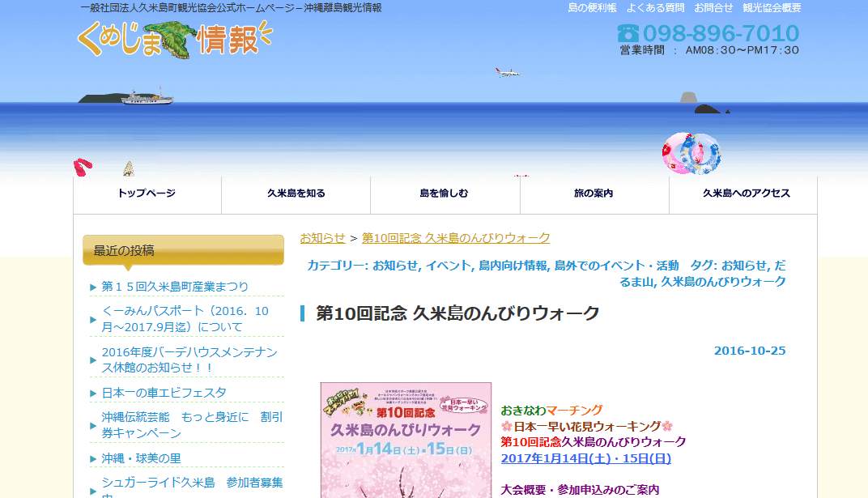The image size is (868, 498).
Task: Go to the お知らせ breadcrumb link
Action: [322, 237]
